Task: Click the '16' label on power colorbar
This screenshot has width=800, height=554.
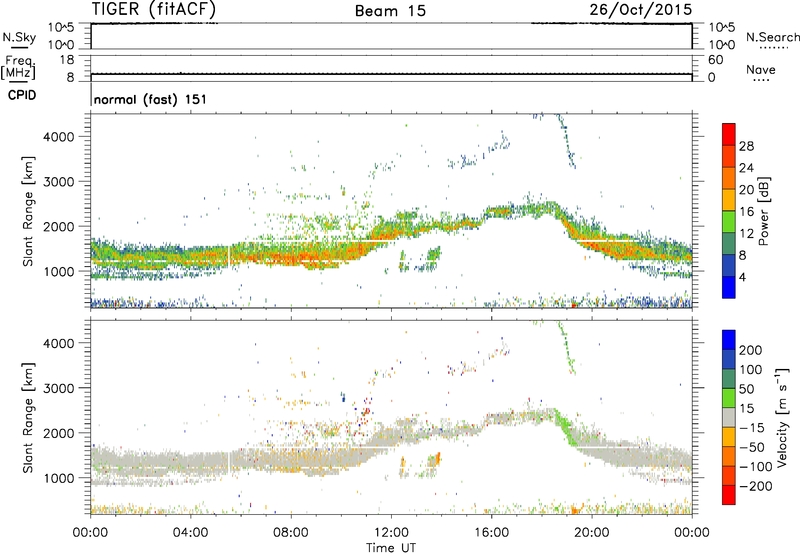Action: tap(746, 212)
